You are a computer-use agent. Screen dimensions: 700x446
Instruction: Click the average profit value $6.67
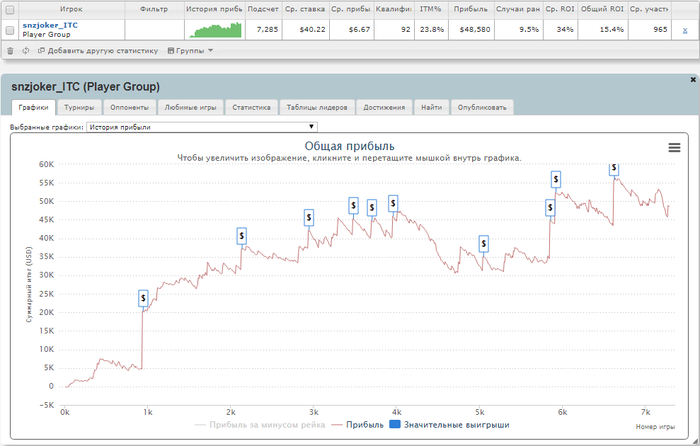[x=359, y=29]
